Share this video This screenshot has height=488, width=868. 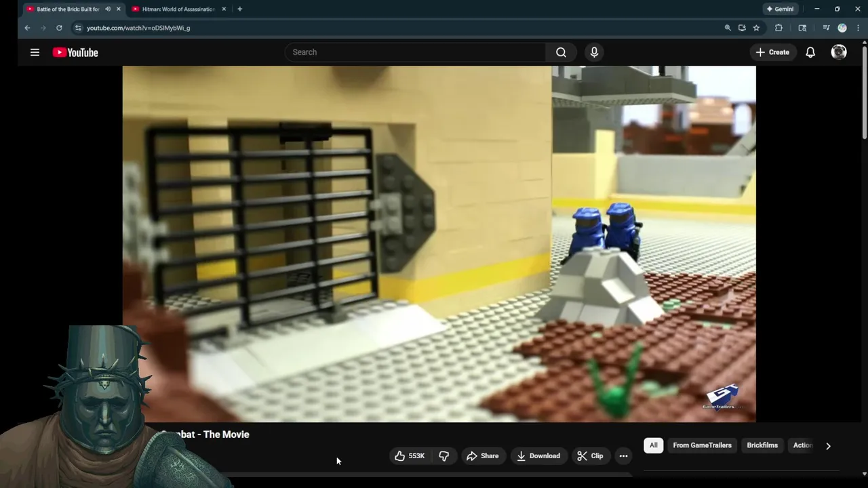tap(482, 456)
